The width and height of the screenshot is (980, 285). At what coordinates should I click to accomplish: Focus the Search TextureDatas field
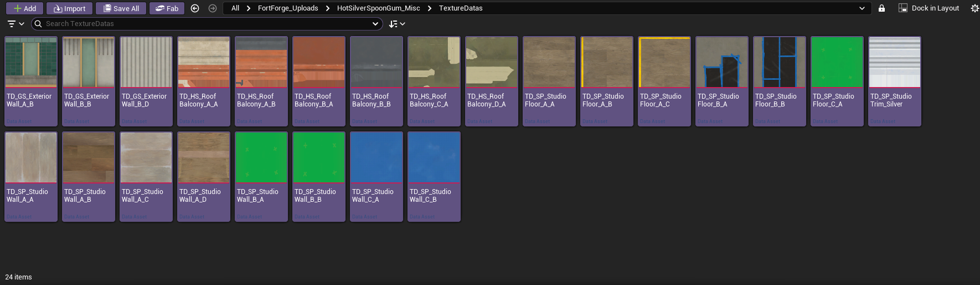[x=205, y=24]
